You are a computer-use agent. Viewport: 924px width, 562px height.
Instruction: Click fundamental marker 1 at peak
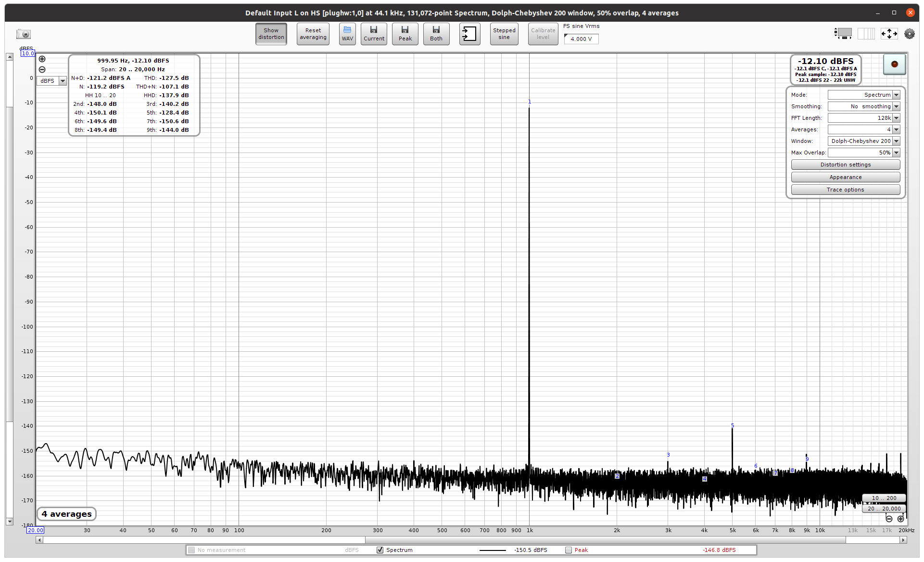tap(530, 102)
